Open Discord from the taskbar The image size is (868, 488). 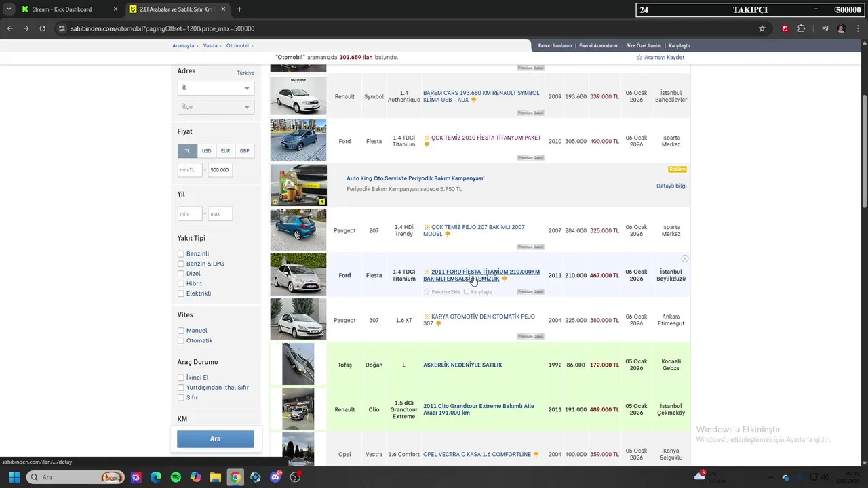click(x=275, y=477)
